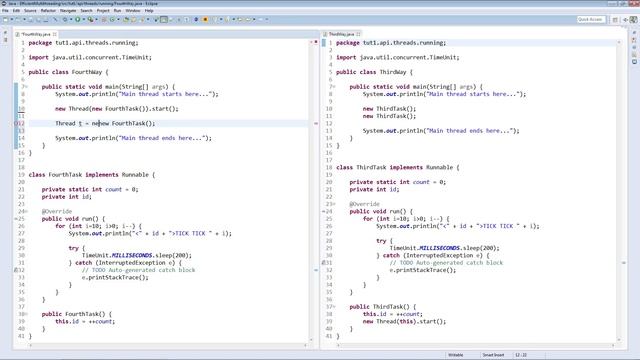Image resolution: width=640 pixels, height=360 pixels.
Task: Open the File menu
Action: pyautogui.click(x=5, y=11)
